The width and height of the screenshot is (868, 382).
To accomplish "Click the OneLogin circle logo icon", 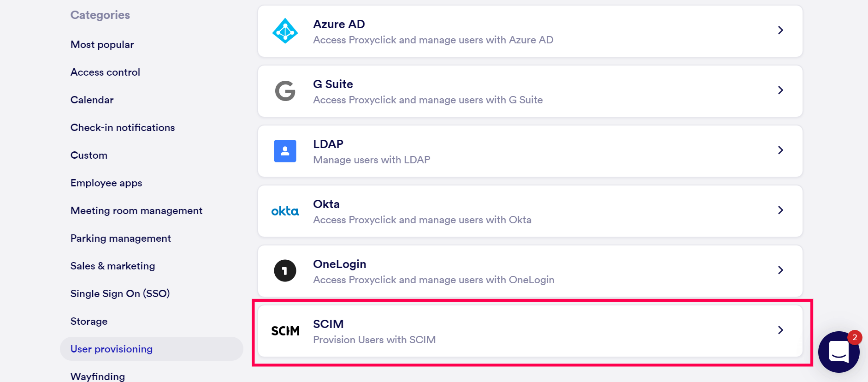I will (285, 271).
